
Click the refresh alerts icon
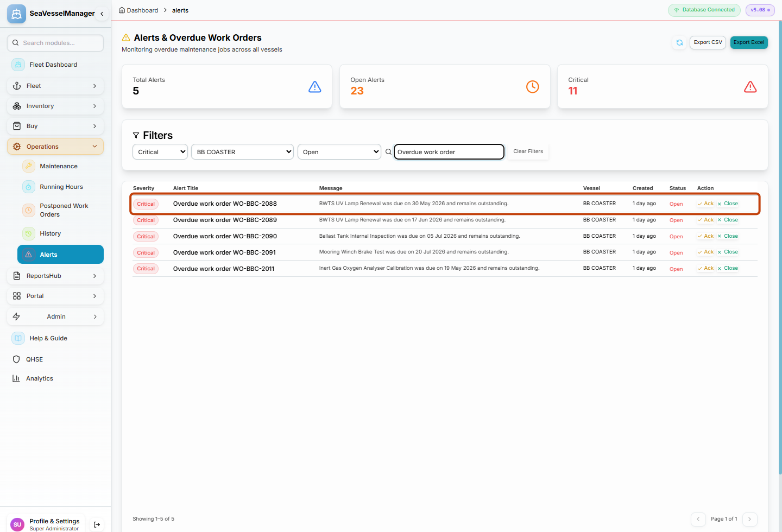coord(679,42)
